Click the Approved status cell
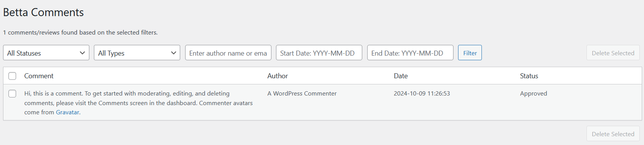Viewport: 644px width, 145px height. 534,94
